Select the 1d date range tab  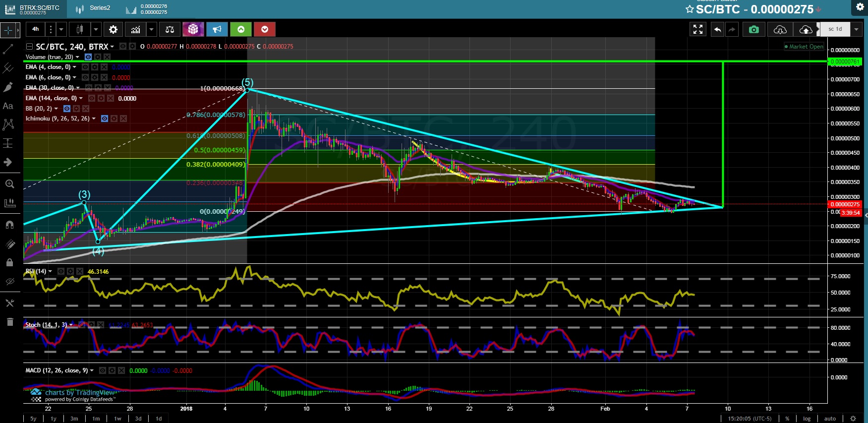pos(159,419)
